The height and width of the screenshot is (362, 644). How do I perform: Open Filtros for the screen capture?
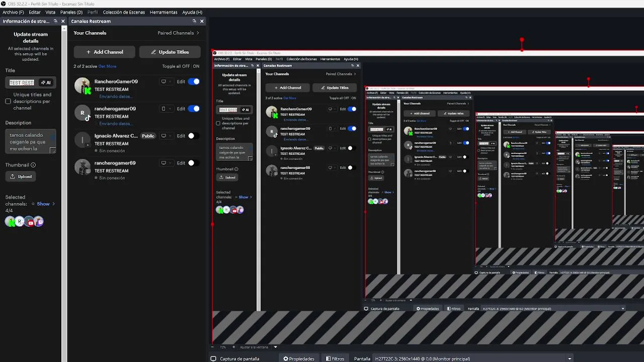[x=335, y=358]
